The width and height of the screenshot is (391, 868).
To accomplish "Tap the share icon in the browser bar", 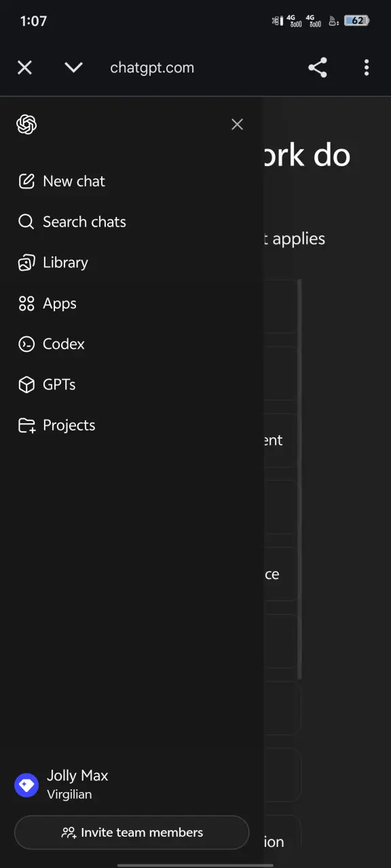I will pyautogui.click(x=318, y=67).
